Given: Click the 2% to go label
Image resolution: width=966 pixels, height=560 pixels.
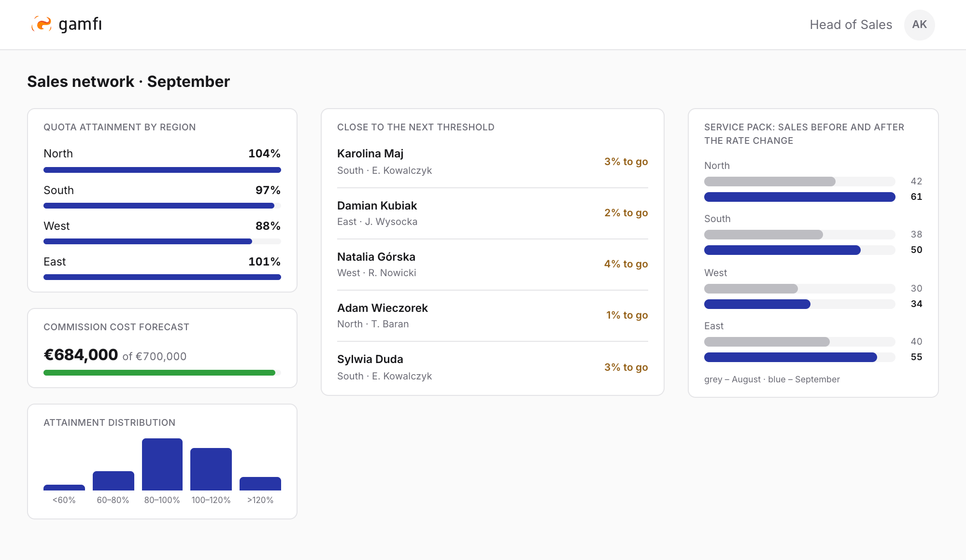Looking at the screenshot, I should (x=626, y=213).
